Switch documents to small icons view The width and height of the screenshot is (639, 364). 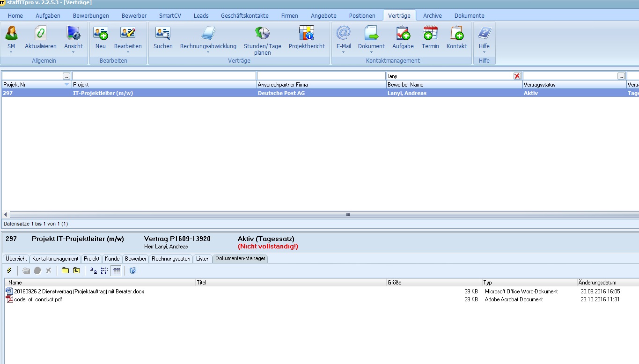click(93, 270)
